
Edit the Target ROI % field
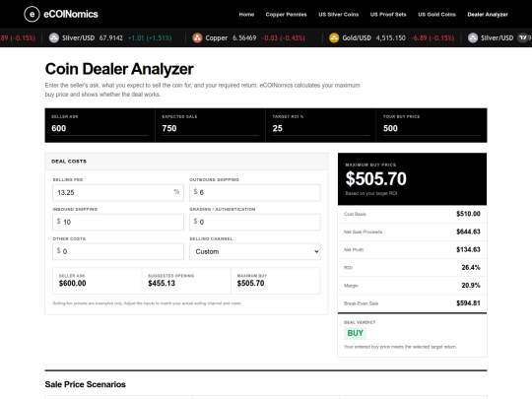pos(321,128)
